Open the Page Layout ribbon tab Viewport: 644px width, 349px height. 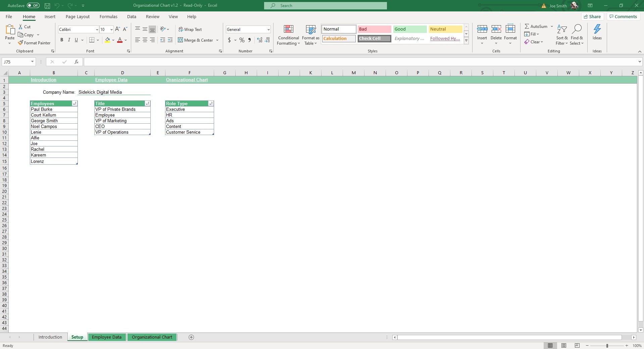(78, 16)
